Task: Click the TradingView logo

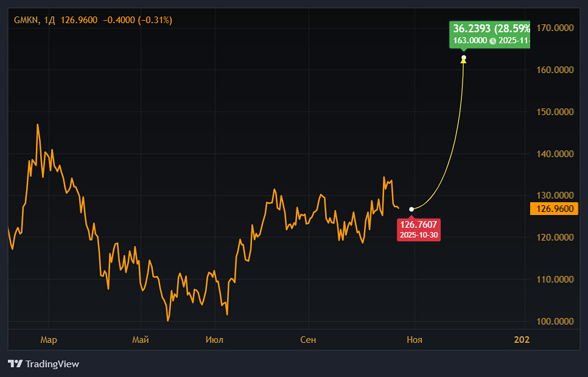Action: [x=43, y=364]
